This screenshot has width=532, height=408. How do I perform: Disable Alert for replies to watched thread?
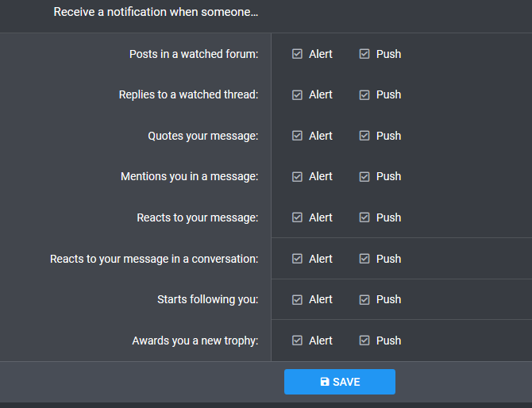coord(297,95)
